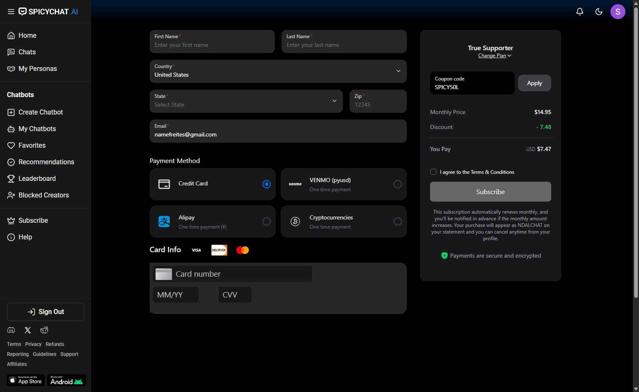The image size is (639, 392).
Task: Click the Mastercard logo
Action: pyautogui.click(x=242, y=250)
